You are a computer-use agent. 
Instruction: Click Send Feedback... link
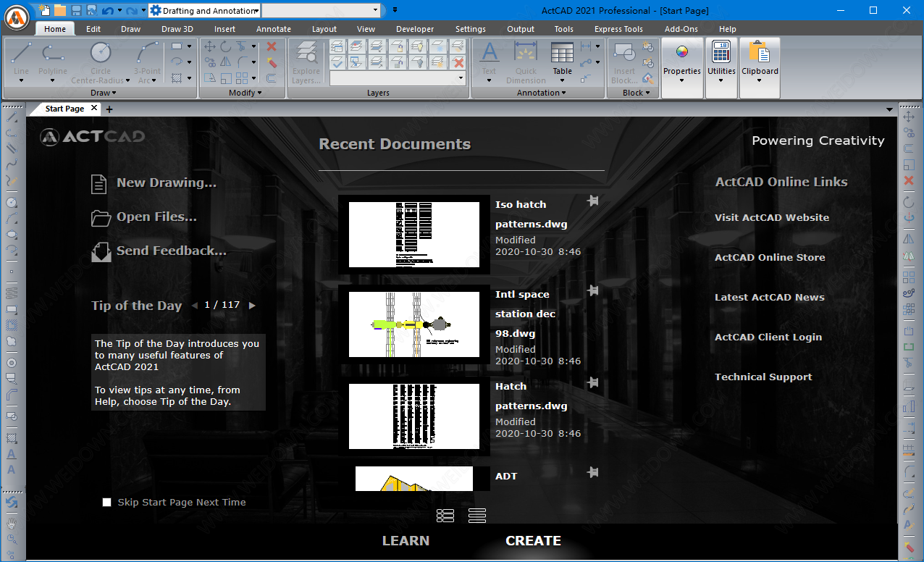(172, 251)
